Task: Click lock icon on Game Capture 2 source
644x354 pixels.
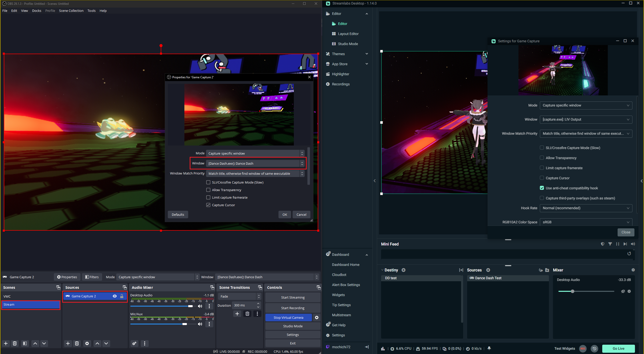Action: (122, 296)
